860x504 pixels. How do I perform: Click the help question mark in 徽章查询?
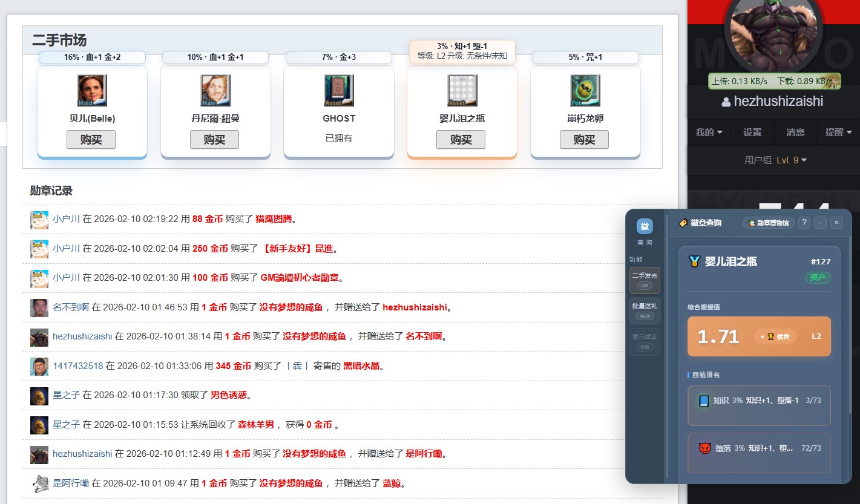tap(804, 223)
